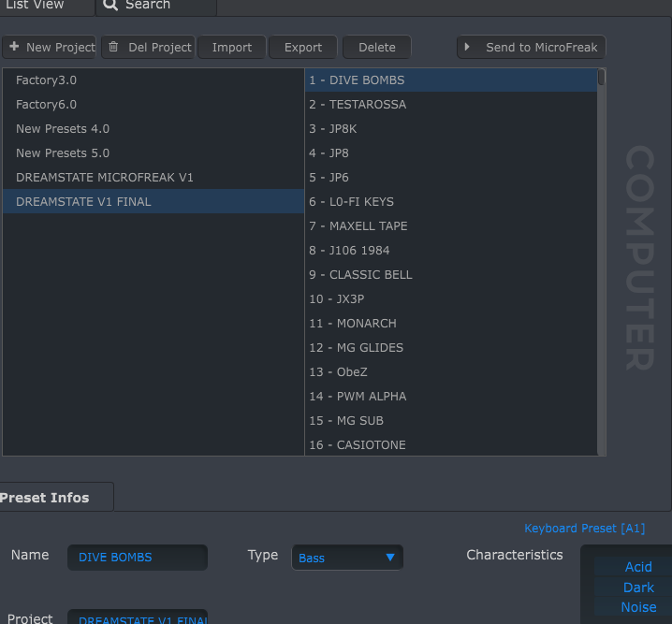Viewport: 672px width, 624px height.
Task: Select preset 11 - MONARCH
Action: [451, 324]
